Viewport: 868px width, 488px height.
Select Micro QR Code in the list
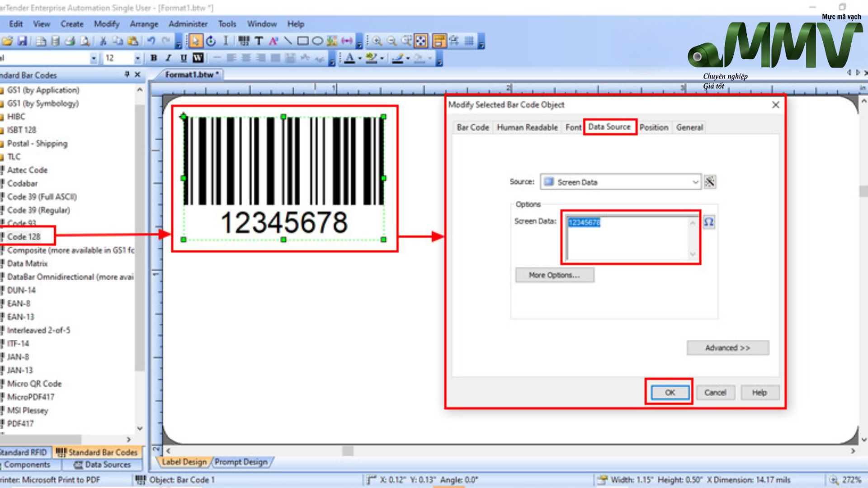pyautogui.click(x=34, y=384)
